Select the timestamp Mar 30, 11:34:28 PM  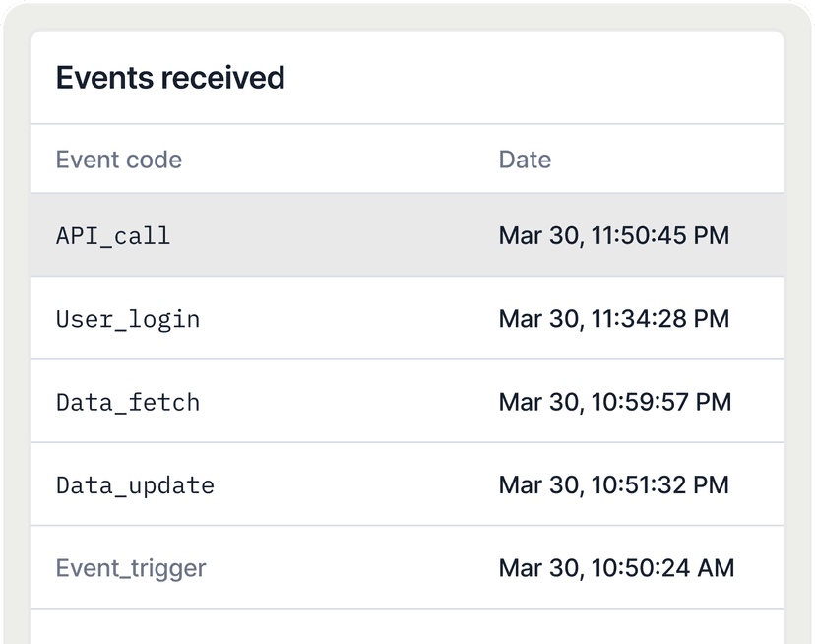click(x=615, y=318)
